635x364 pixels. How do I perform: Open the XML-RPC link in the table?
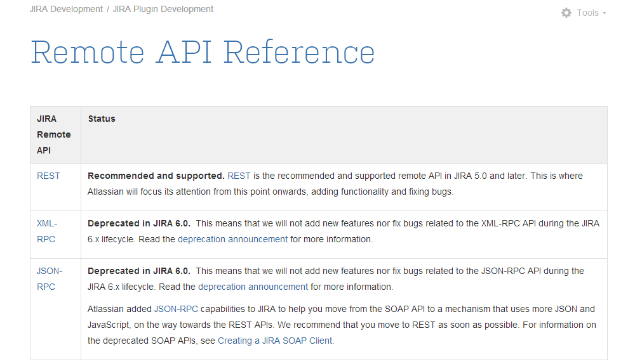[x=47, y=231]
